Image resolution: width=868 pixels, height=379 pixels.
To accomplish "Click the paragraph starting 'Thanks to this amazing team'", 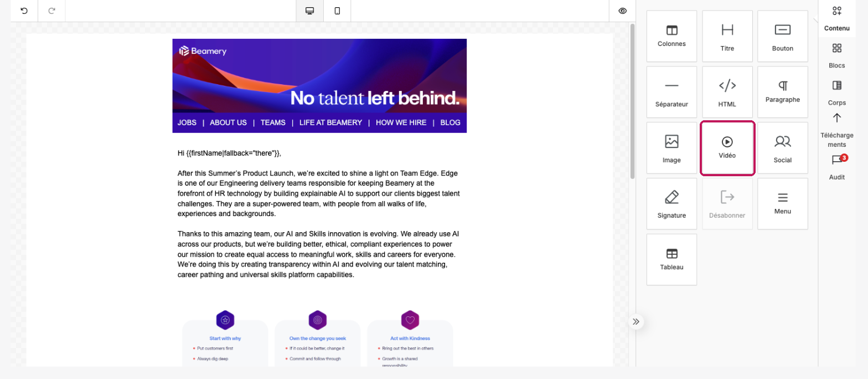I will [318, 254].
